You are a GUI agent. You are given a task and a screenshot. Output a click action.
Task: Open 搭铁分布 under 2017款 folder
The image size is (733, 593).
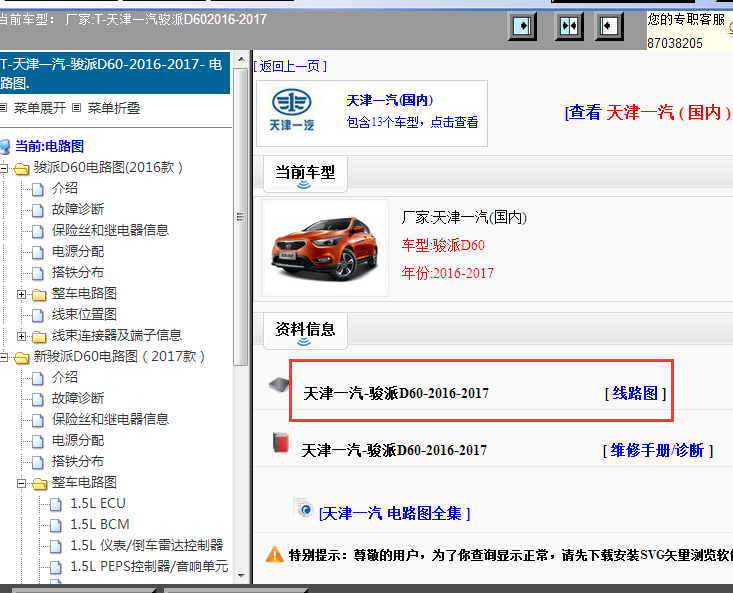click(x=78, y=461)
